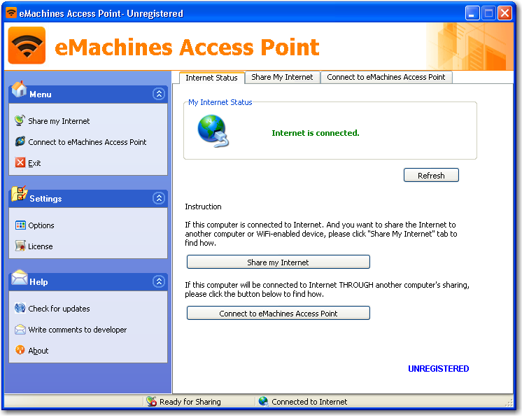Switch to the Share My Internet tab
This screenshot has height=420, width=522.
(282, 77)
